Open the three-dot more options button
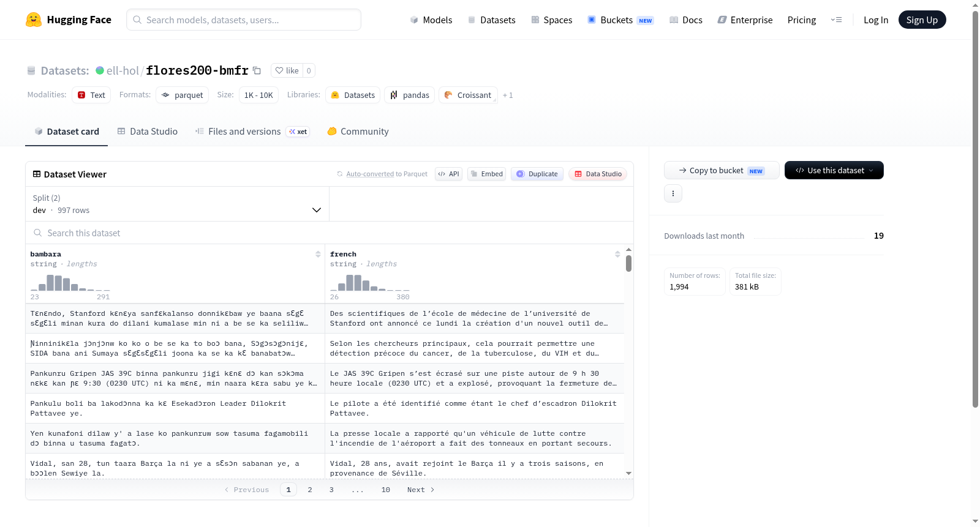The image size is (980, 527). [673, 193]
